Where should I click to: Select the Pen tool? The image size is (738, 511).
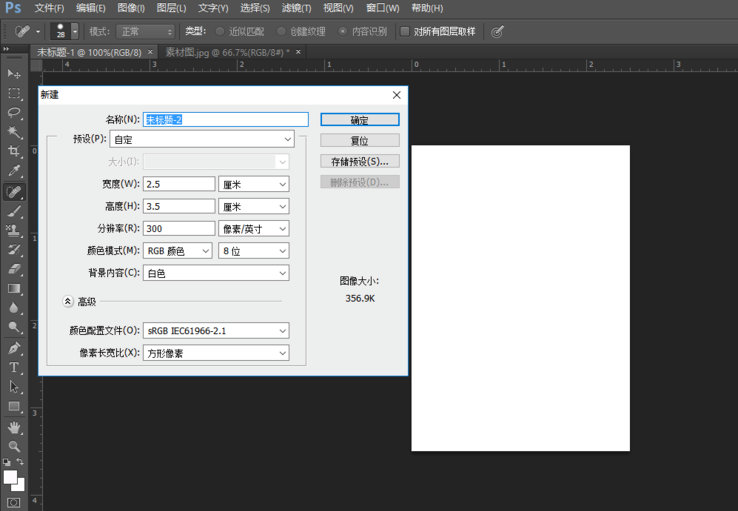coord(14,348)
